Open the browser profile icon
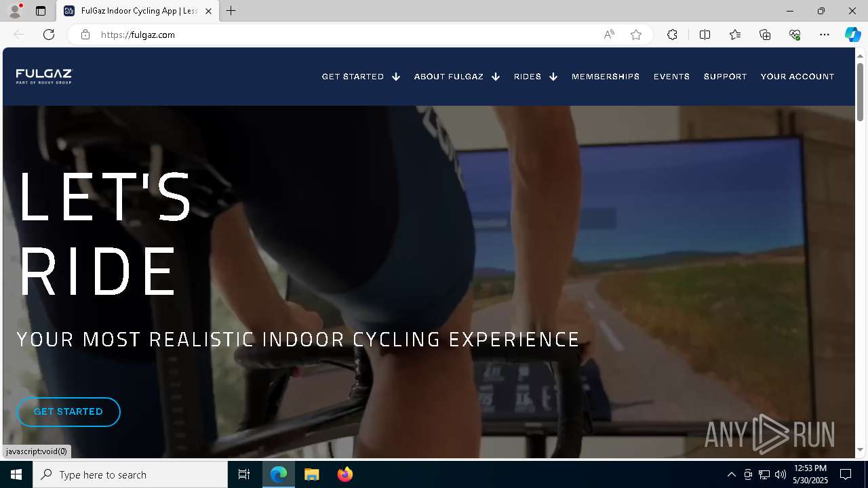Image resolution: width=868 pixels, height=488 pixels. (x=15, y=11)
